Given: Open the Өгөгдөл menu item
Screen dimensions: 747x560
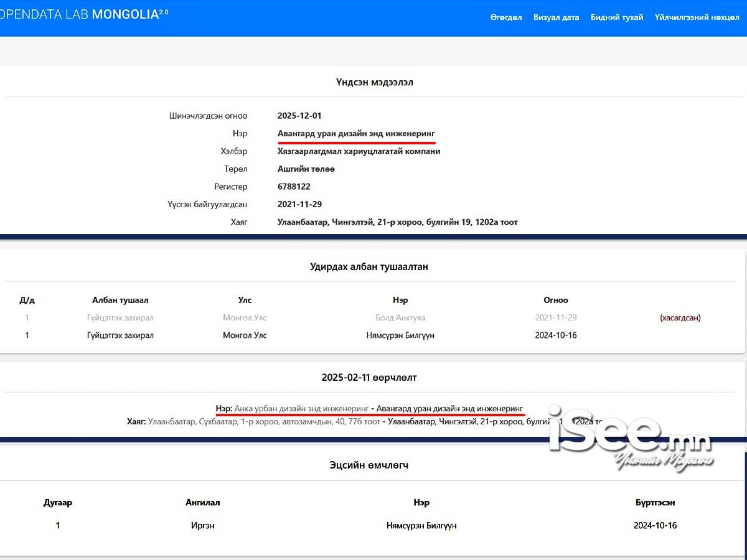Looking at the screenshot, I should [x=505, y=17].
